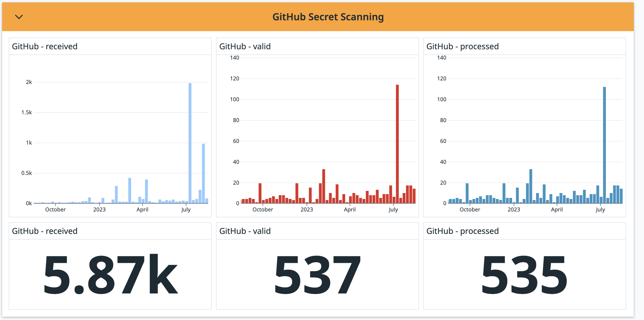This screenshot has width=644, height=320.
Task: Click the tallest blue bar in processed chart
Action: tap(604, 145)
